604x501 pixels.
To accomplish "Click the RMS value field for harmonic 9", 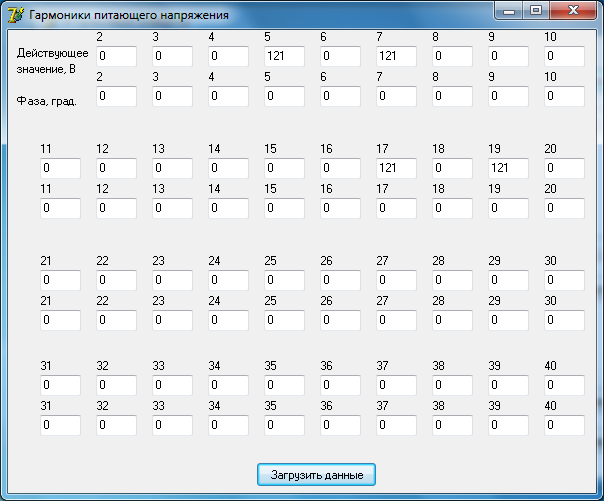I will pos(508,56).
